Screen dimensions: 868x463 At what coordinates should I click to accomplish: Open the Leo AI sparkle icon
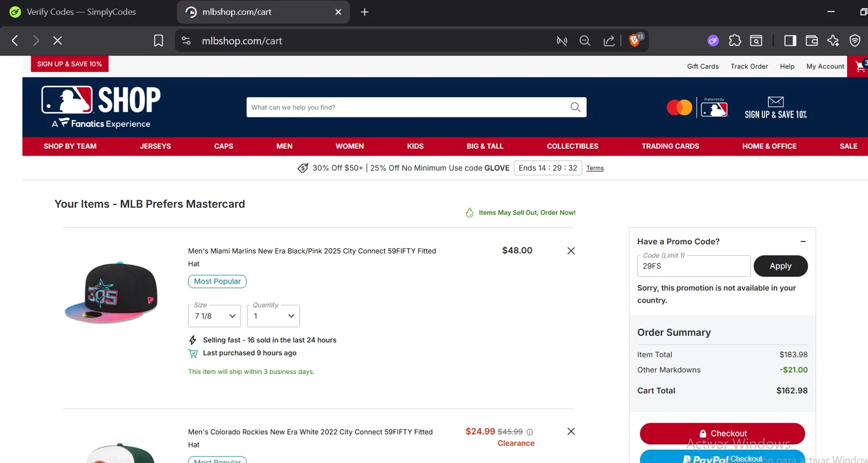[833, 41]
